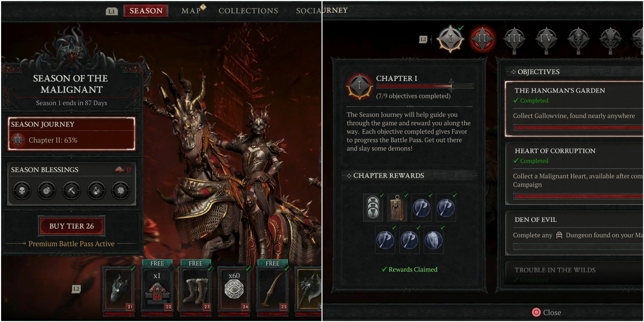This screenshot has width=644, height=322.
Task: Select the stacked coins chapter reward
Action: click(373, 208)
